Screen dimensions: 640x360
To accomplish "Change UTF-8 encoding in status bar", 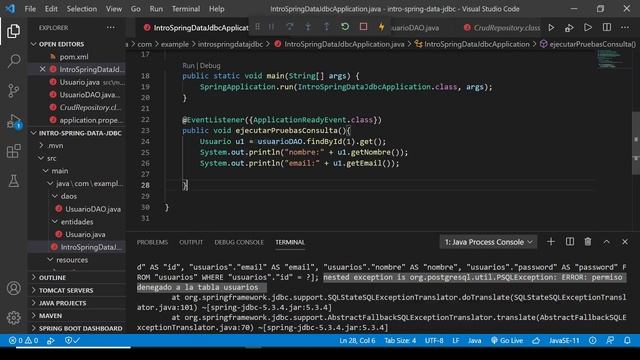I will click(x=434, y=340).
